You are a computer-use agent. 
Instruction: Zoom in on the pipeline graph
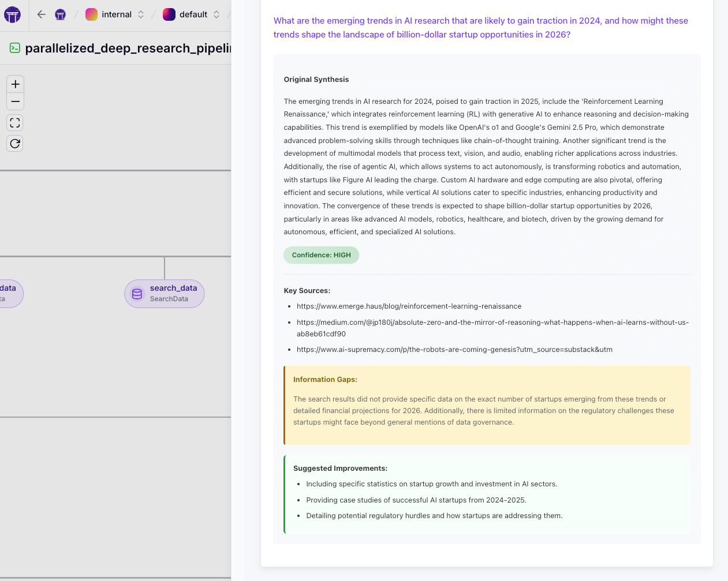16,84
